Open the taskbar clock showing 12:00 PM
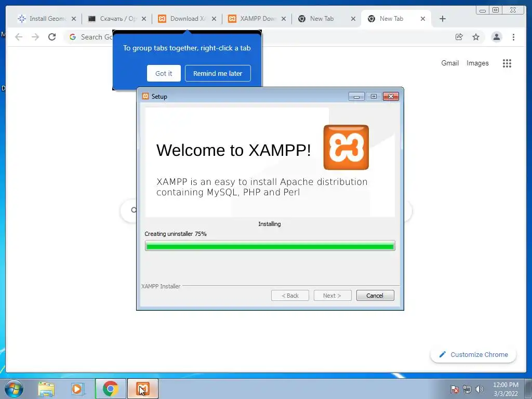Screen dimensions: 532x399 point(506,389)
